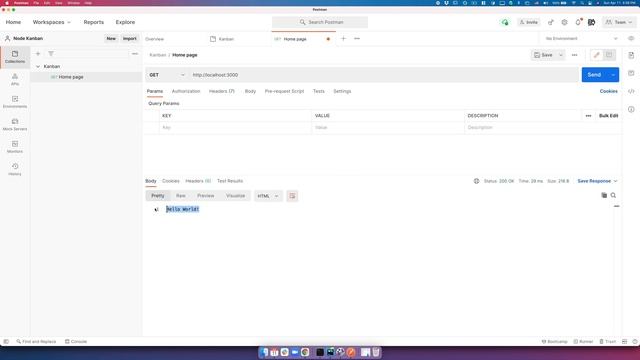Open the History sidebar panel
640x360 pixels.
coord(15,169)
